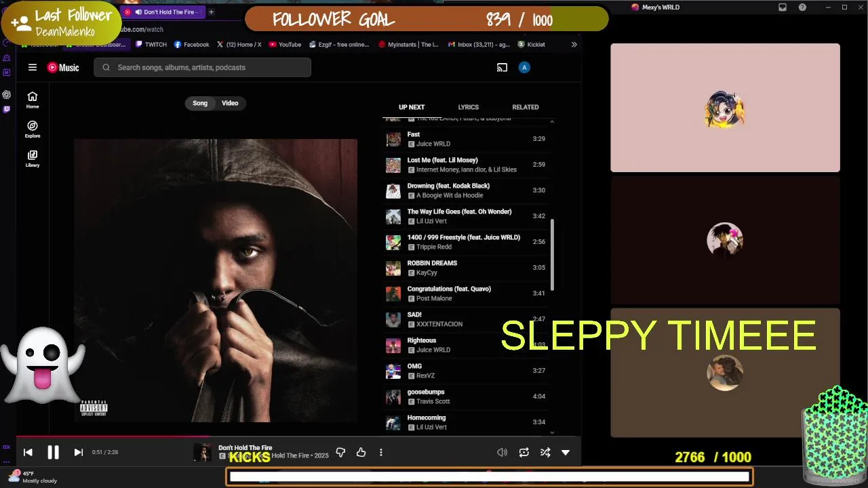Expand the bookmarks overflow chevron
The height and width of the screenshot is (488, 868).
(574, 45)
